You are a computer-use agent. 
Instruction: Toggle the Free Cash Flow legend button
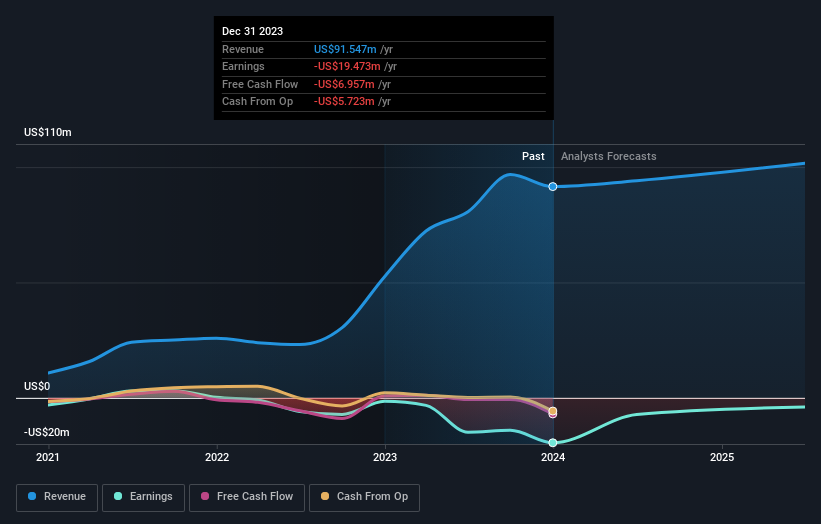(x=247, y=497)
